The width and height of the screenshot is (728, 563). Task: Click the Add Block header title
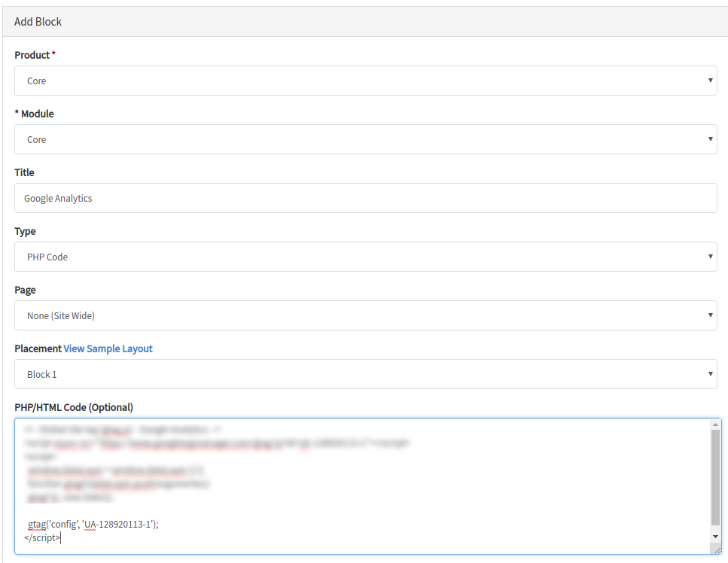38,22
